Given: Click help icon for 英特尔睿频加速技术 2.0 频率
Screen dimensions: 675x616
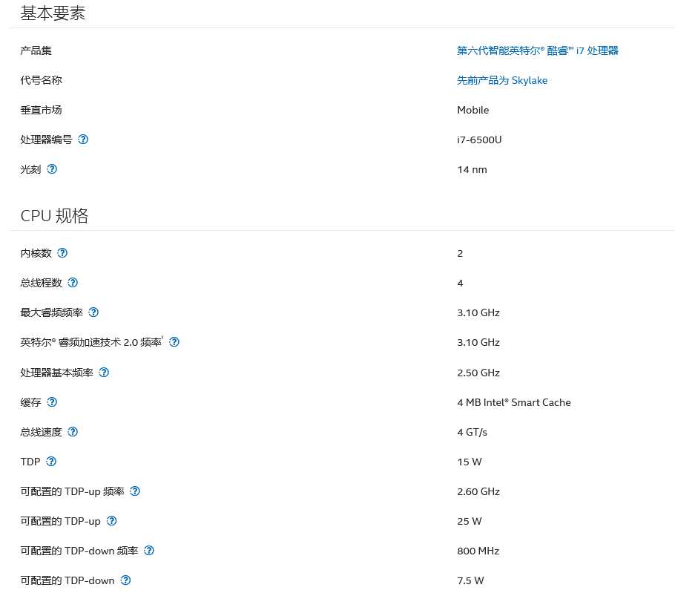Looking at the screenshot, I should point(174,342).
